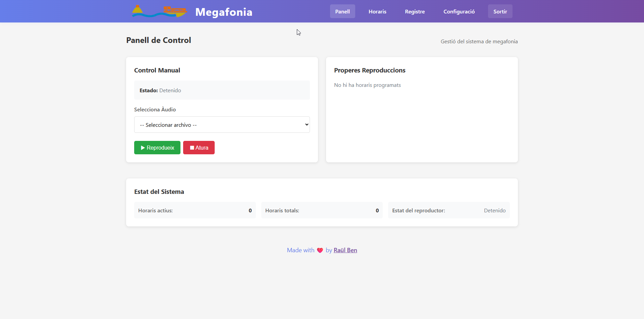Click the 'Properes Reproduccions' heading

click(x=370, y=70)
